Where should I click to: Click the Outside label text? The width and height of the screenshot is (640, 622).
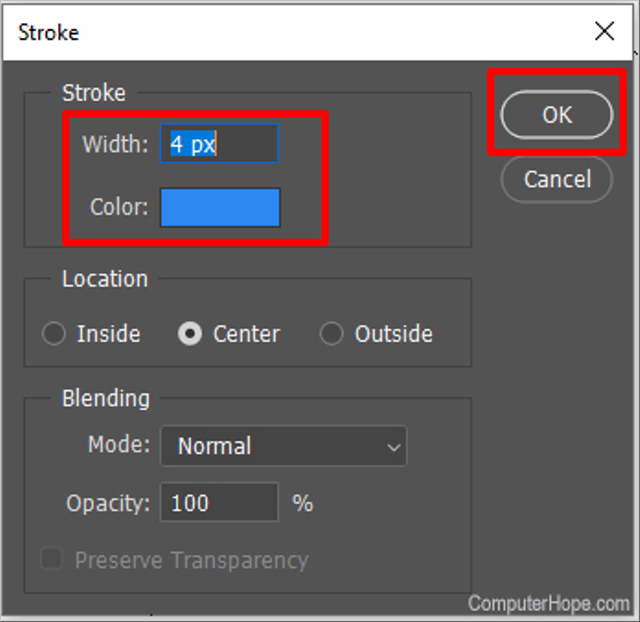394,334
